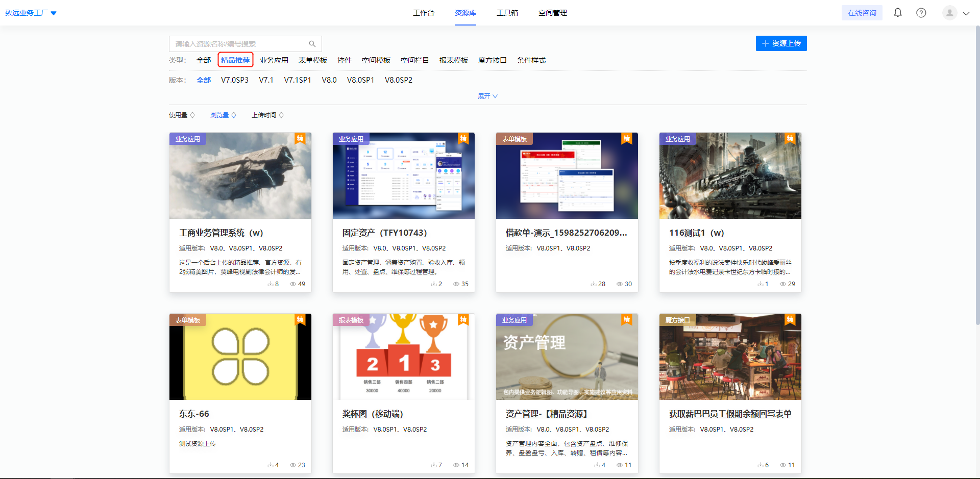The height and width of the screenshot is (479, 980).
Task: Click the help question mark icon
Action: point(921,13)
